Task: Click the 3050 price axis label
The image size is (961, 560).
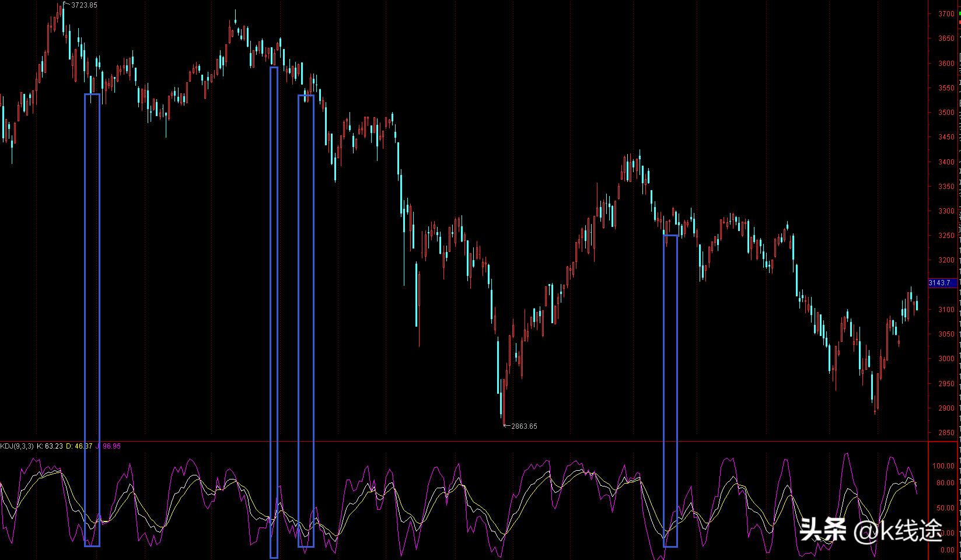Action: tap(946, 334)
